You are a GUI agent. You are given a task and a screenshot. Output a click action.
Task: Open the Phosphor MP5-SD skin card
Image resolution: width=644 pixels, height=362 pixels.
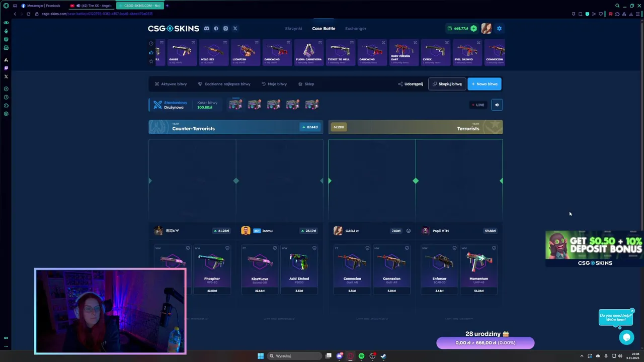point(212,269)
